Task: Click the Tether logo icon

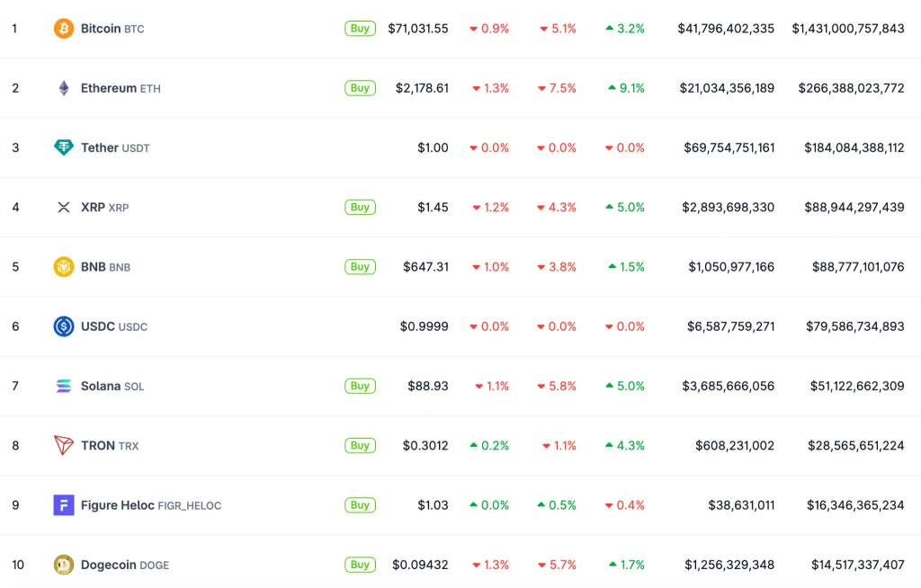Action: (63, 147)
